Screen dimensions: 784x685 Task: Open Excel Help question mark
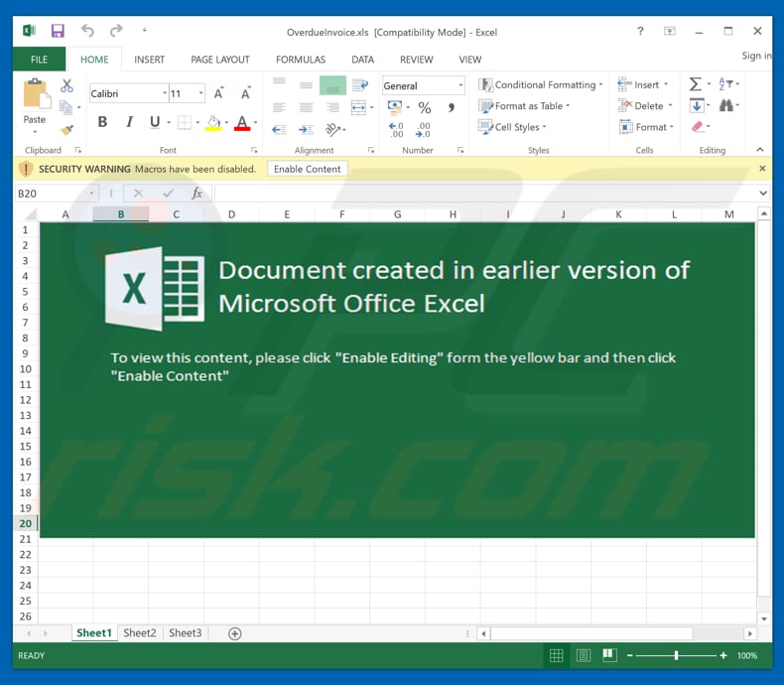click(640, 31)
